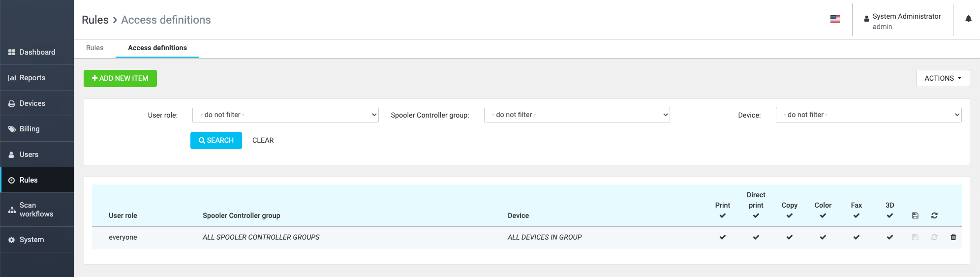The height and width of the screenshot is (277, 980).
Task: Toggle Color permission for everyone row
Action: click(x=823, y=237)
